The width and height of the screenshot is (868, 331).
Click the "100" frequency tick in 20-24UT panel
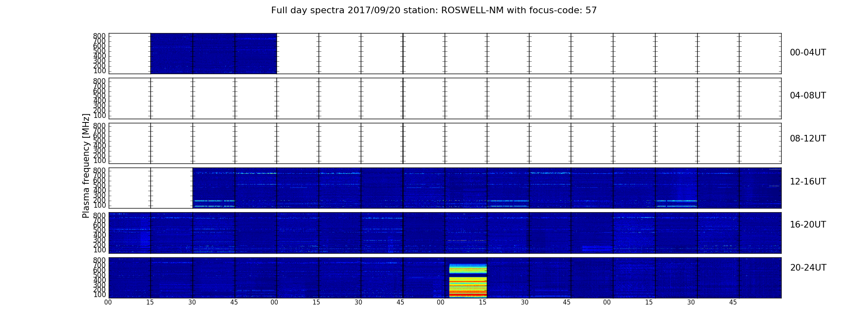100,295
